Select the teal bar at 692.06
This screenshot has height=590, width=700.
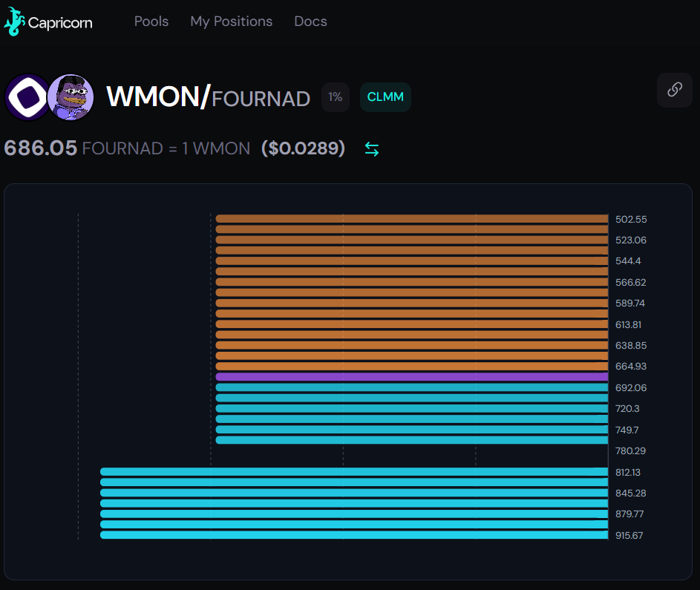(411, 387)
